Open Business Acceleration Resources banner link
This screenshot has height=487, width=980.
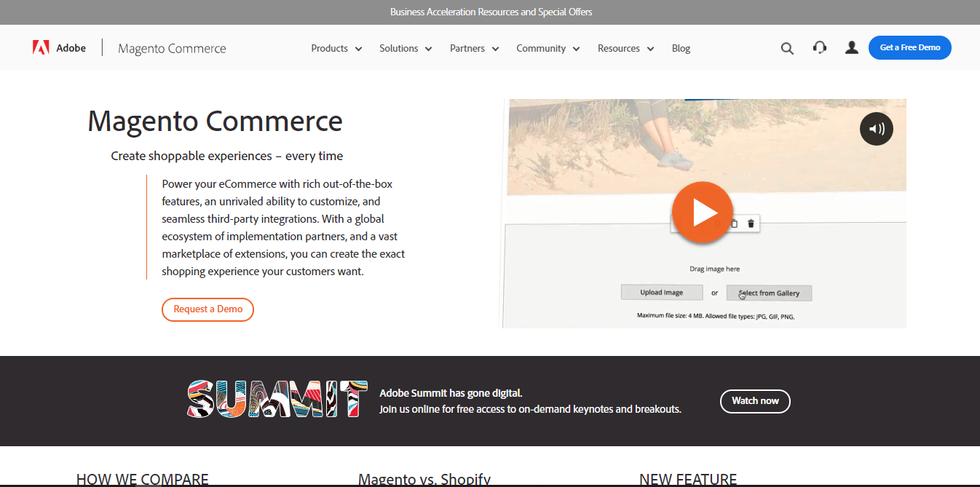click(491, 12)
